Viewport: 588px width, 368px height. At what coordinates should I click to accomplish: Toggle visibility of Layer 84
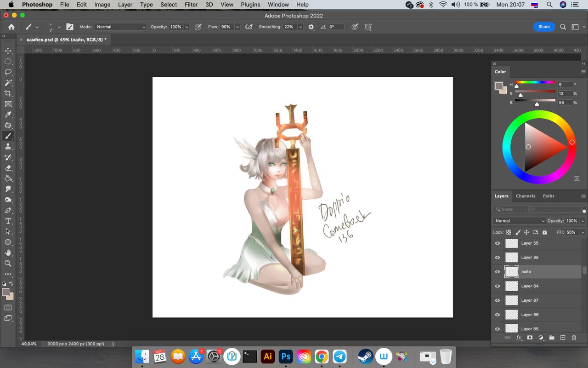(x=497, y=286)
